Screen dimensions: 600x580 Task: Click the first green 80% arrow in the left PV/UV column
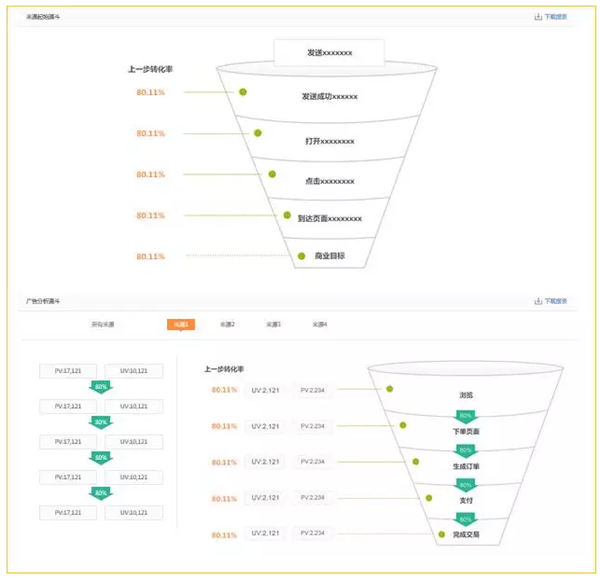101,387
